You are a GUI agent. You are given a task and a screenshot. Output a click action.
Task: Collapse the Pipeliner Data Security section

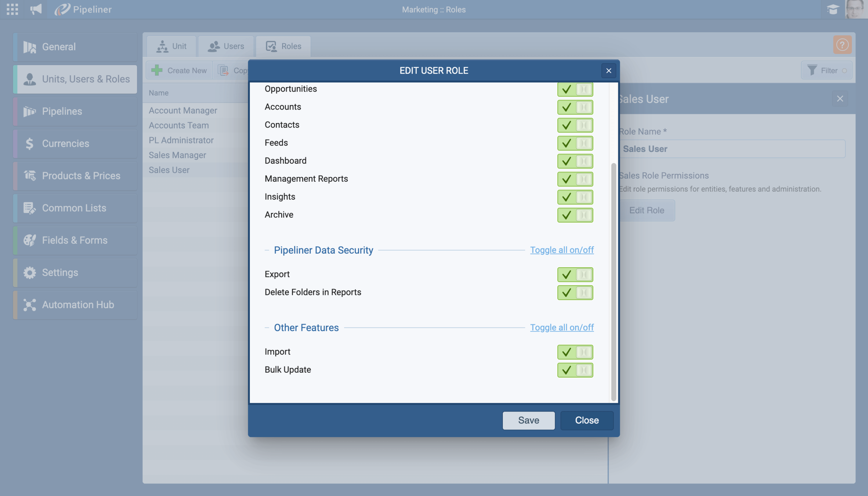pyautogui.click(x=267, y=250)
